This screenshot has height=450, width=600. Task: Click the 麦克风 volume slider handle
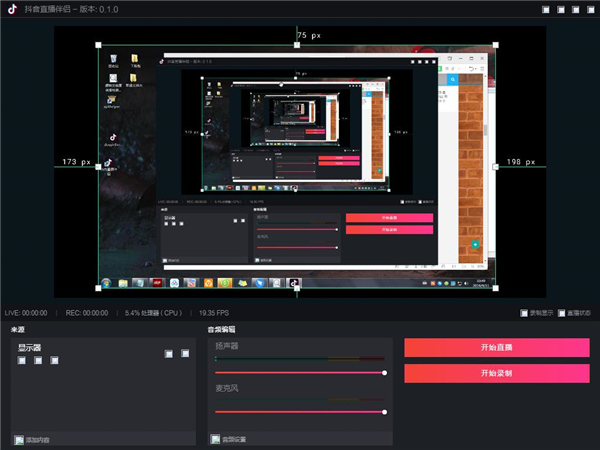coord(385,411)
